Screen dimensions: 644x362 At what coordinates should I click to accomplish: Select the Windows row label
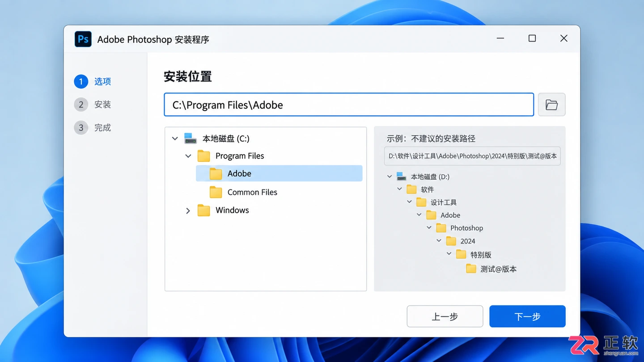tap(232, 210)
